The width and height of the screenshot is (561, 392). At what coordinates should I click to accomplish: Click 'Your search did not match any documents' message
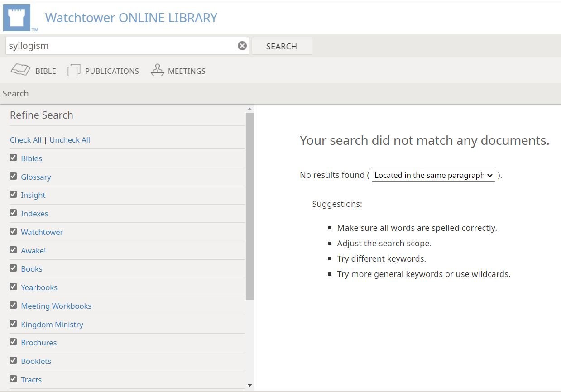pos(425,140)
